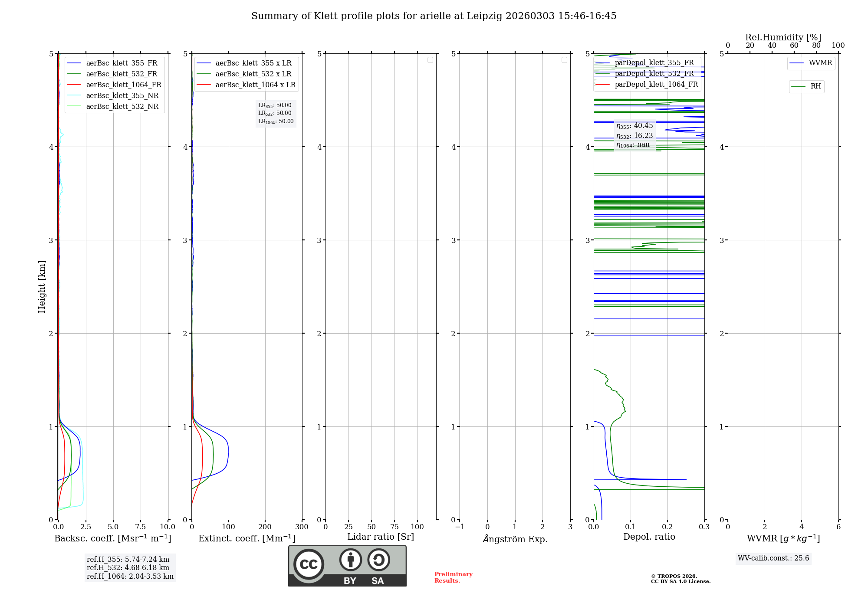This screenshot has width=868, height=590.
Task: Click the η355 depolarization constants box
Action: (x=634, y=135)
